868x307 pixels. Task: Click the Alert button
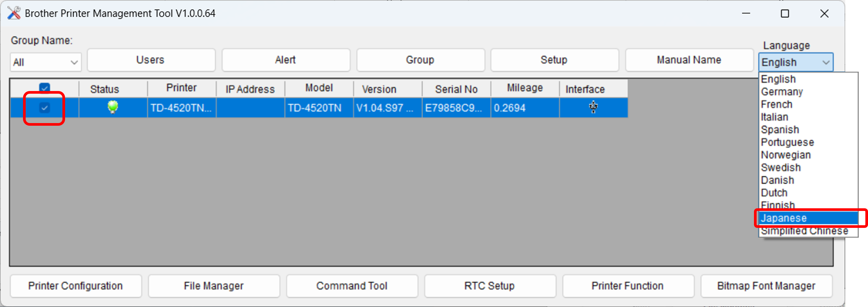(285, 60)
